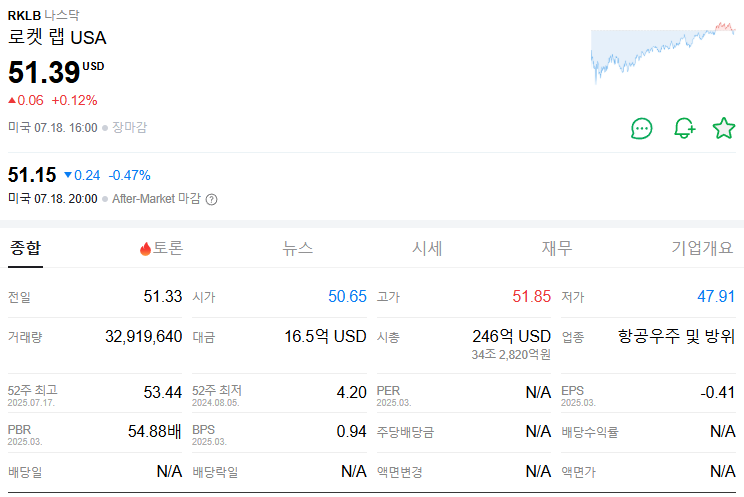Click the 업종 value 항공우주 및 방위
The width and height of the screenshot is (744, 497).
[x=677, y=337]
